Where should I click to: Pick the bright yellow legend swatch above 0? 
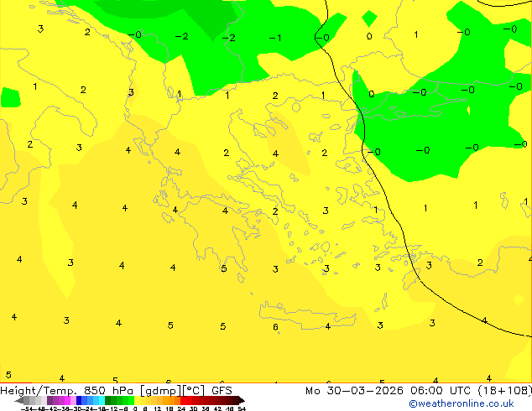(x=137, y=400)
